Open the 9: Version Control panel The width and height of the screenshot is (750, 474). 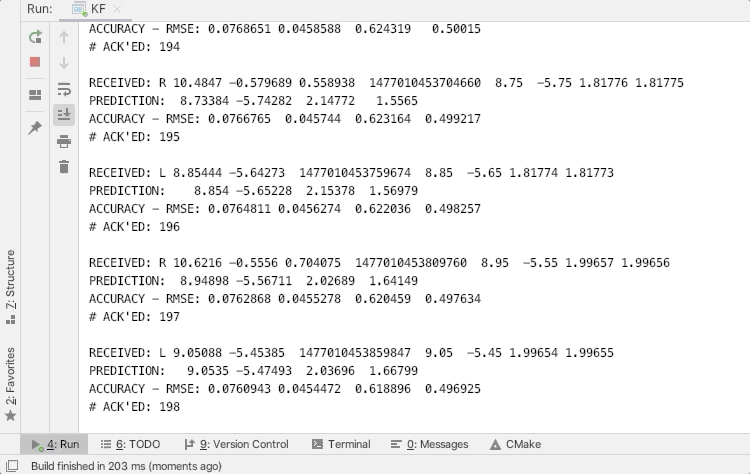coord(236,444)
